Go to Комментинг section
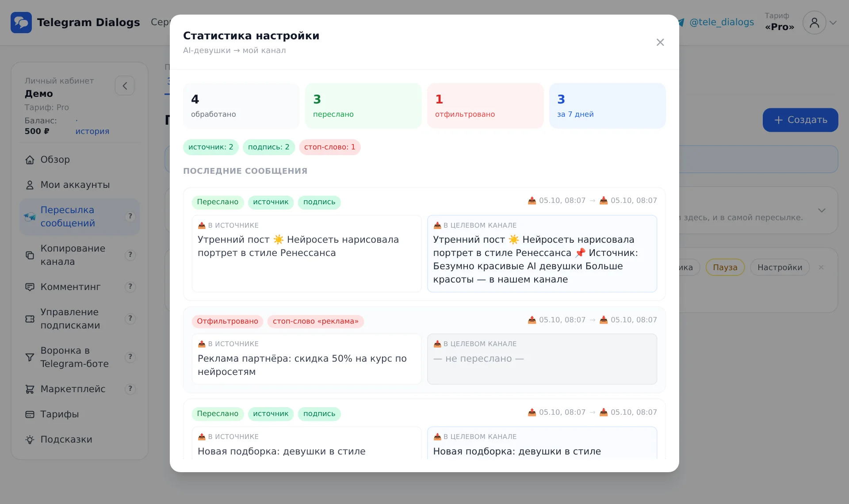Viewport: 849px width, 504px height. coord(80,287)
